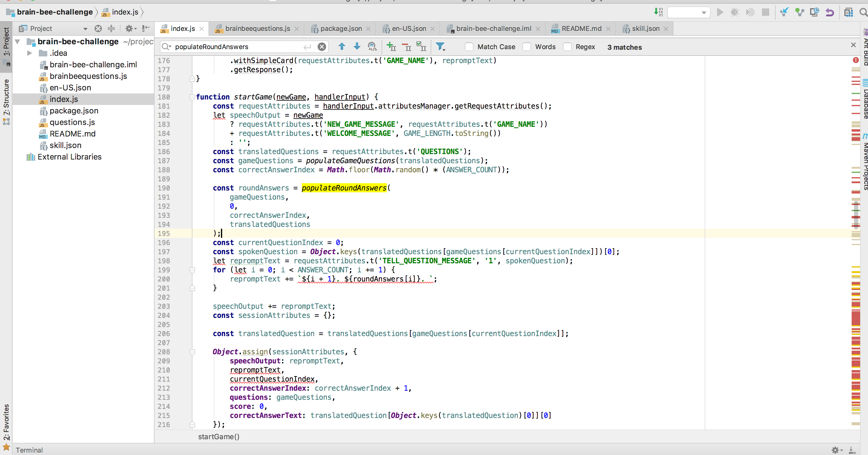Screen dimensions: 868x455
Task: Switch to the brainbeequestions.js tab
Action: [x=257, y=29]
